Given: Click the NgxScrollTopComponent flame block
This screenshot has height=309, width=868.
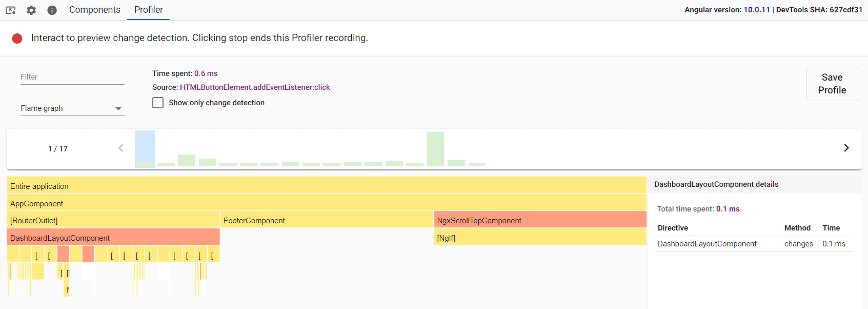Looking at the screenshot, I should pos(540,221).
